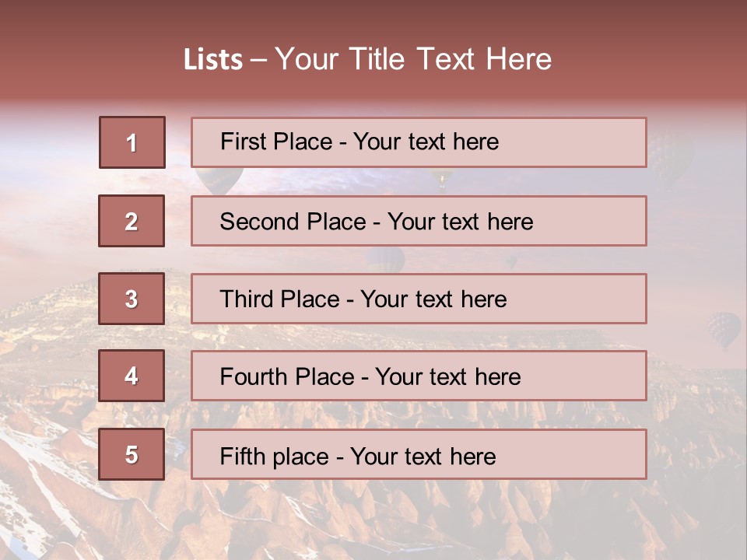
Task: Click the First Place text box
Action: pyautogui.click(x=419, y=142)
